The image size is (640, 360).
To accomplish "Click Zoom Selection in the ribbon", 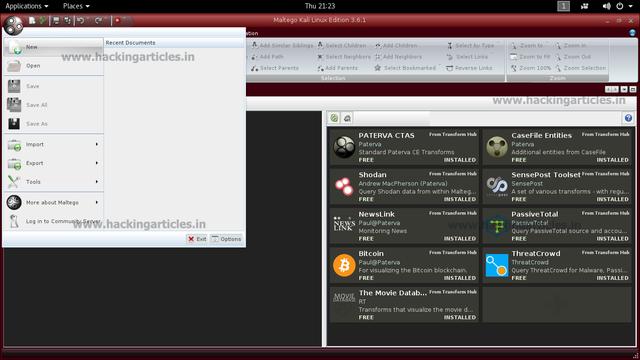I will pos(580,68).
